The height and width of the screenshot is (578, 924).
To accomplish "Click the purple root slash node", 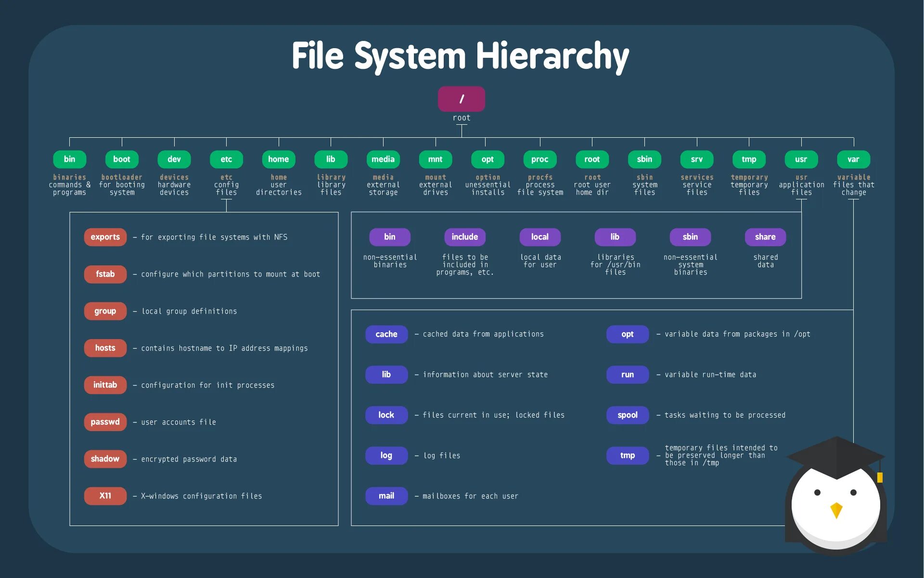I will point(461,99).
